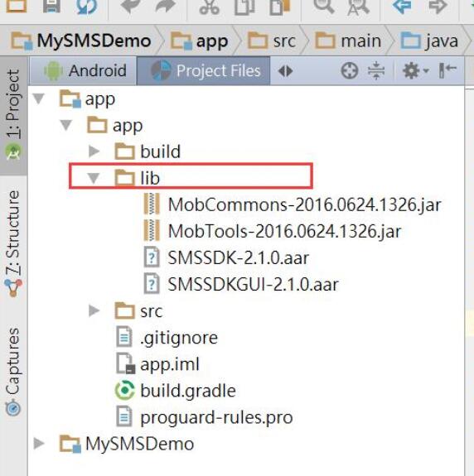The image size is (474, 476).
Task: Click the Hide panel icon beside the gear
Action: point(447,70)
